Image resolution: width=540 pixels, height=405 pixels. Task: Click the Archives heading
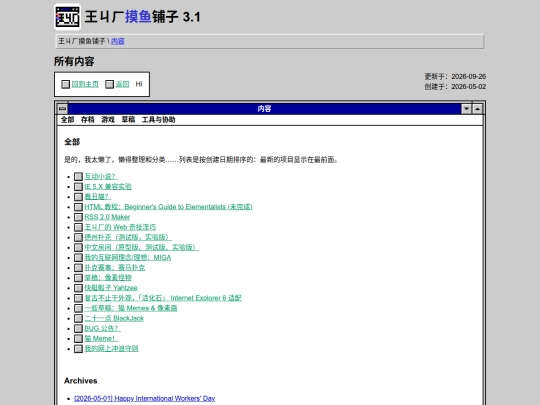(x=81, y=381)
